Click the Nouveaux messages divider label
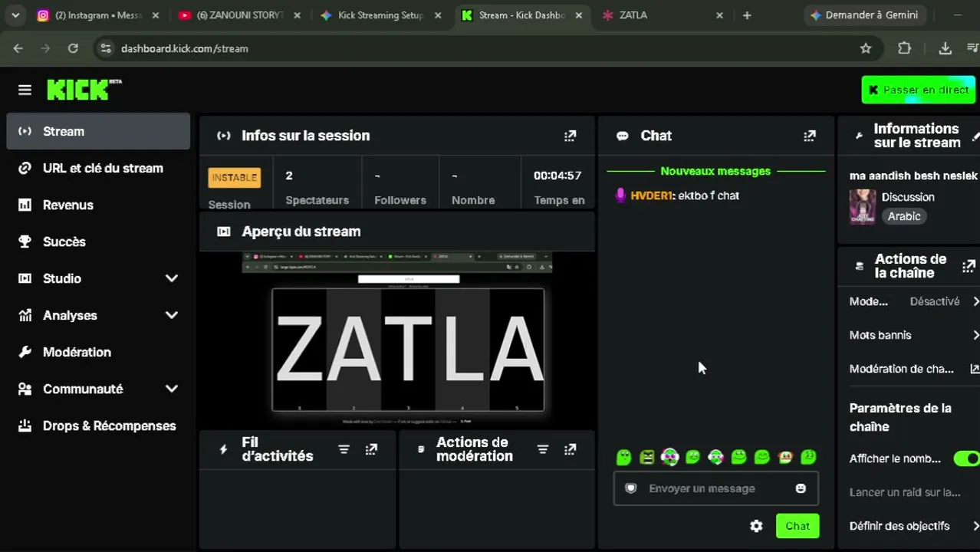Image resolution: width=980 pixels, height=552 pixels. (x=715, y=171)
